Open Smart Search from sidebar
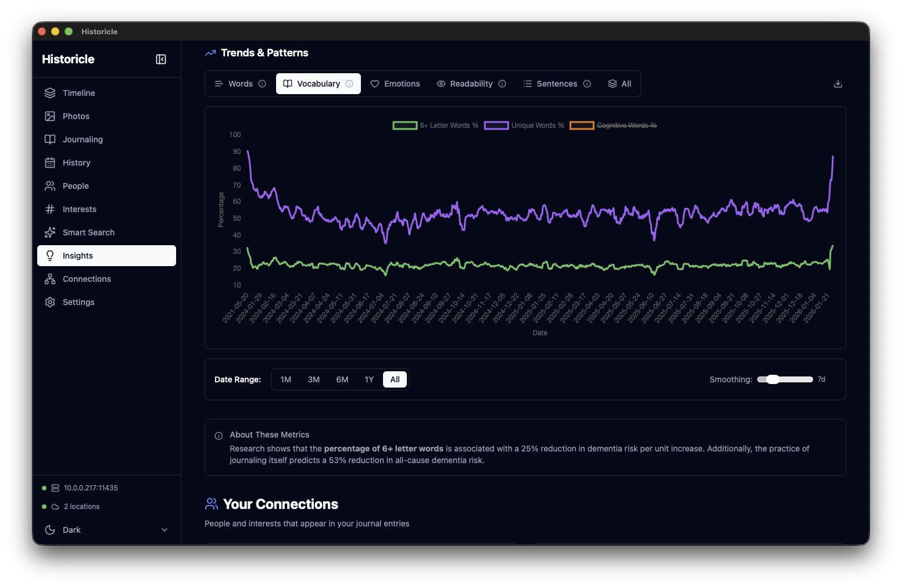This screenshot has height=588, width=902. [x=88, y=232]
